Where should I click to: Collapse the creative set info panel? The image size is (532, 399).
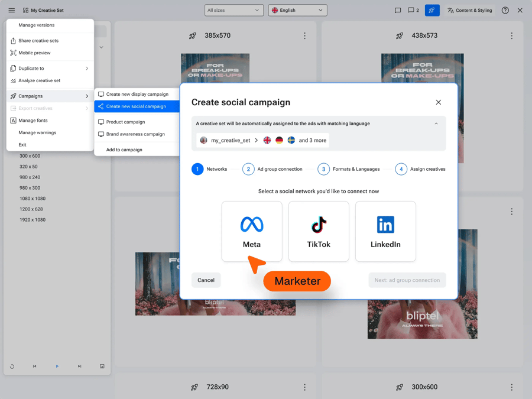(x=436, y=124)
